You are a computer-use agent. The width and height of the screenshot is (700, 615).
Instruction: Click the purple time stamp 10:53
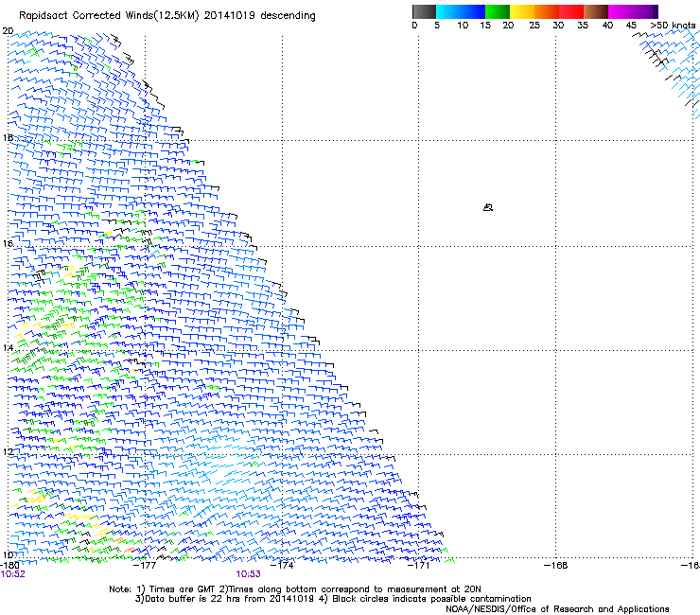(248, 574)
